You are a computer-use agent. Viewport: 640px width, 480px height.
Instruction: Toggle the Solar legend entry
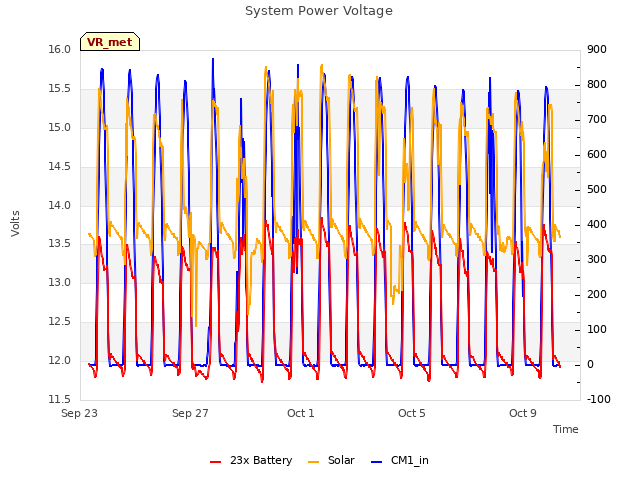(331, 460)
